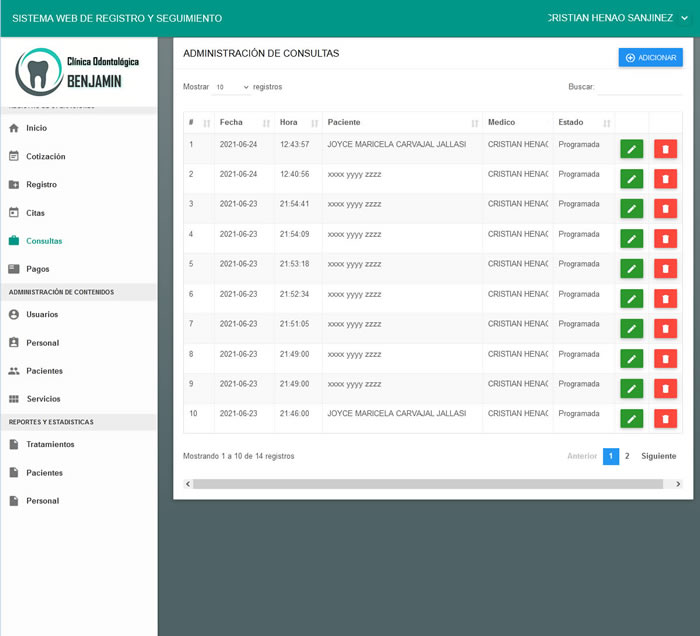Click the scrollbar left arrow
Screen dimensions: 700x636
(188, 484)
